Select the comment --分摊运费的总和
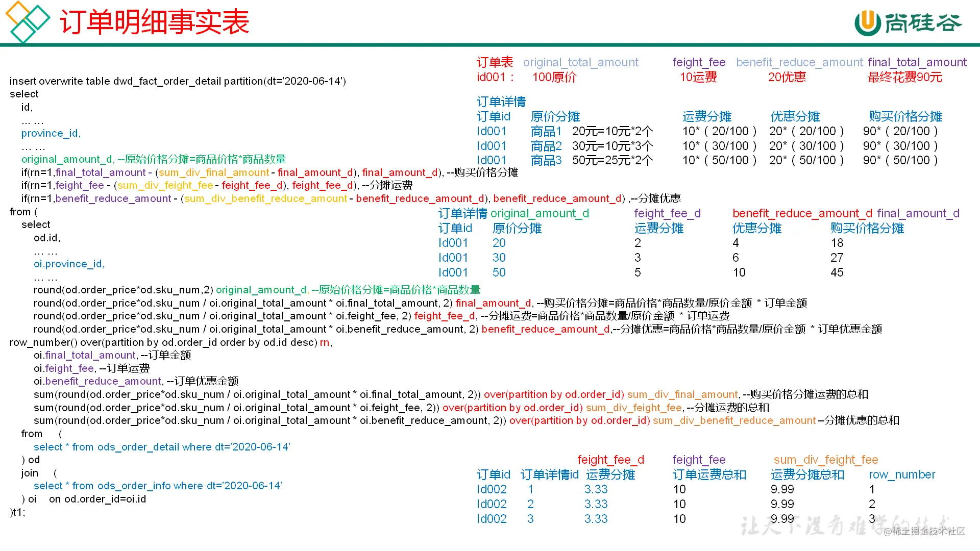 (x=728, y=408)
